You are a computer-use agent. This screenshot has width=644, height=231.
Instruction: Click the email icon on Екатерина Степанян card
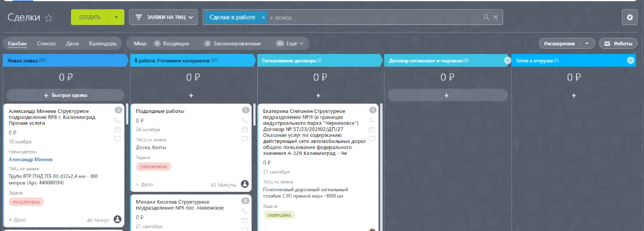372,129
